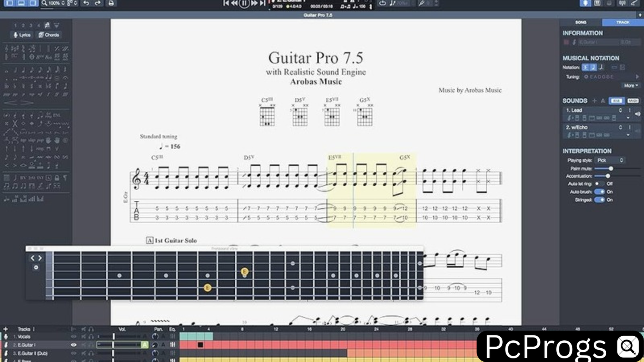Rewind to the previous bar
This screenshot has width=644, height=362.
click(x=234, y=3)
